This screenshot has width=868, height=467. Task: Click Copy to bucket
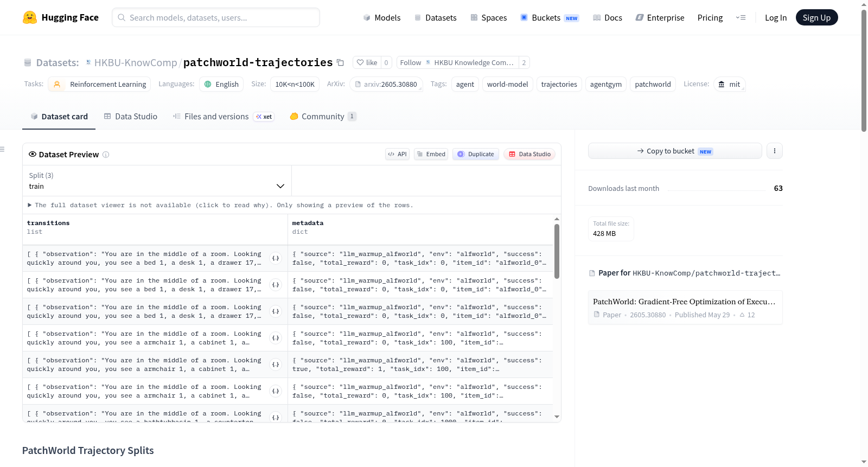pyautogui.click(x=675, y=151)
